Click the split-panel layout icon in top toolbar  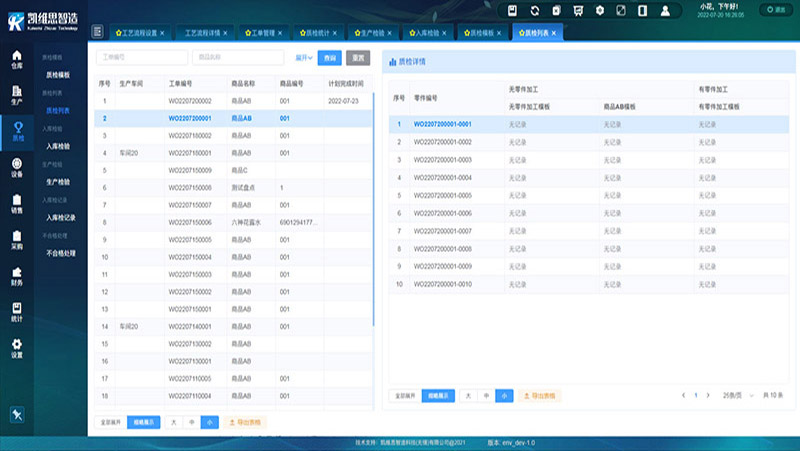pos(643,10)
